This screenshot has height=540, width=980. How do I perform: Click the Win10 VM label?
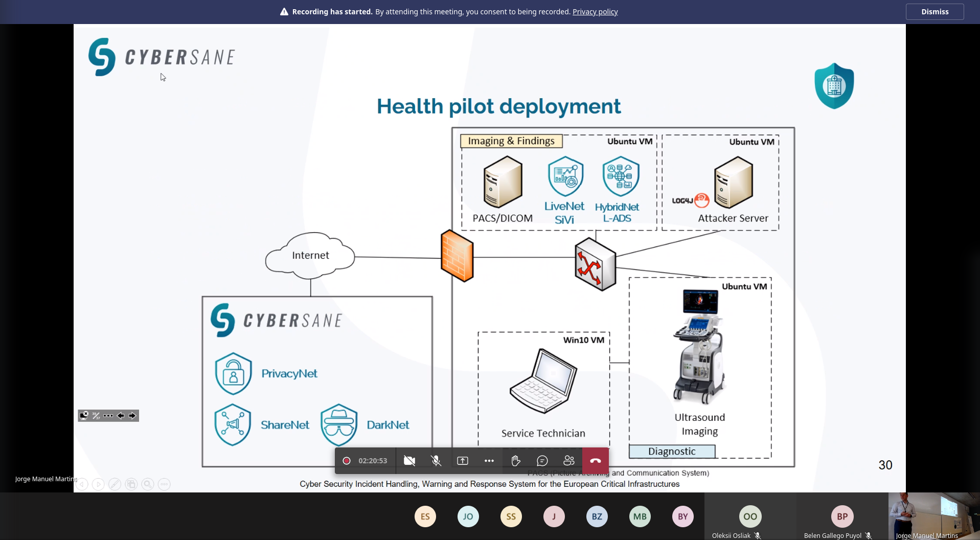tap(584, 340)
